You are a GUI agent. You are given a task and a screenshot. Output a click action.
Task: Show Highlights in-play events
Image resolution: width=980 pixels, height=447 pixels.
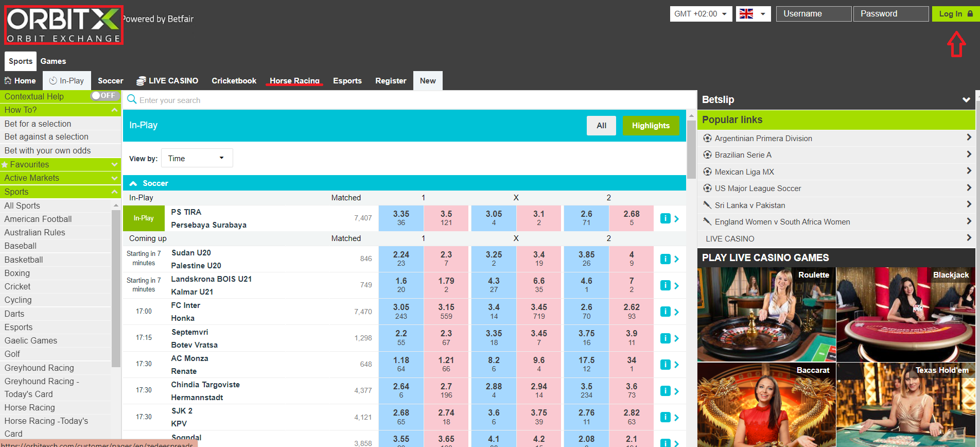651,126
